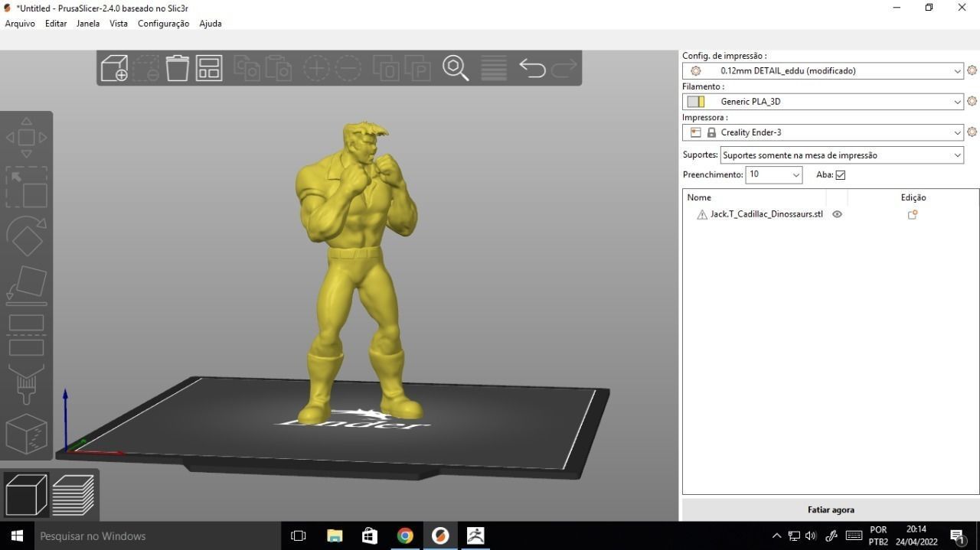980x550 pixels.
Task: Switch to sliced layers preview view
Action: point(73,494)
